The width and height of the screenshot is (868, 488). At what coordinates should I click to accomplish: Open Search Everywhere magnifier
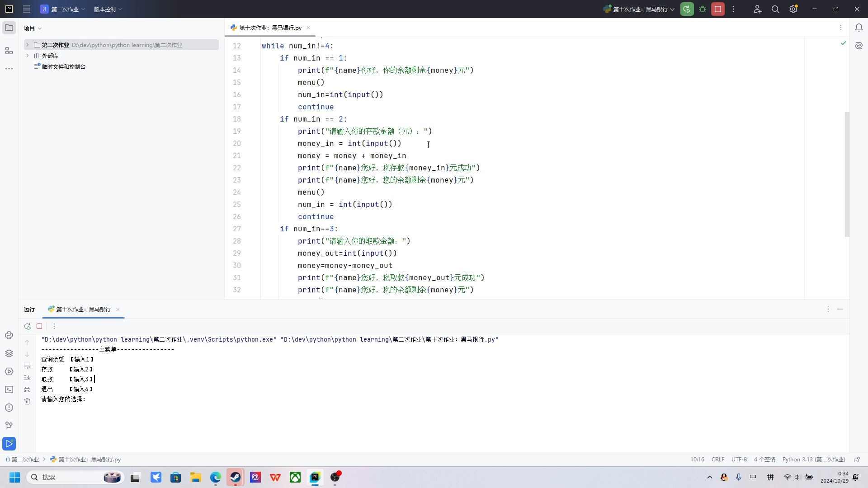(775, 9)
